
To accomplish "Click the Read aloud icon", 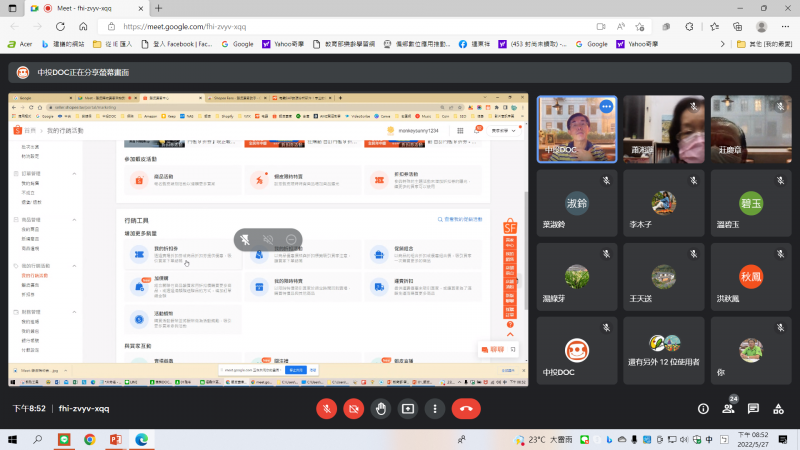I will pyautogui.click(x=620, y=27).
